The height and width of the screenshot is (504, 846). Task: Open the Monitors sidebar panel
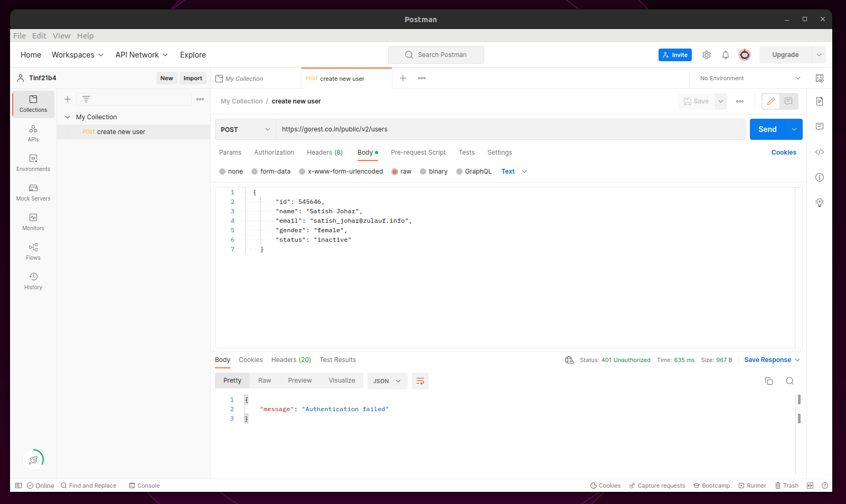(x=33, y=222)
